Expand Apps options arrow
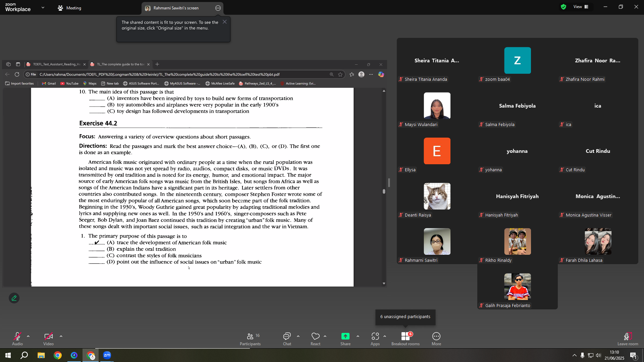This screenshot has height=362, width=644. point(385,336)
